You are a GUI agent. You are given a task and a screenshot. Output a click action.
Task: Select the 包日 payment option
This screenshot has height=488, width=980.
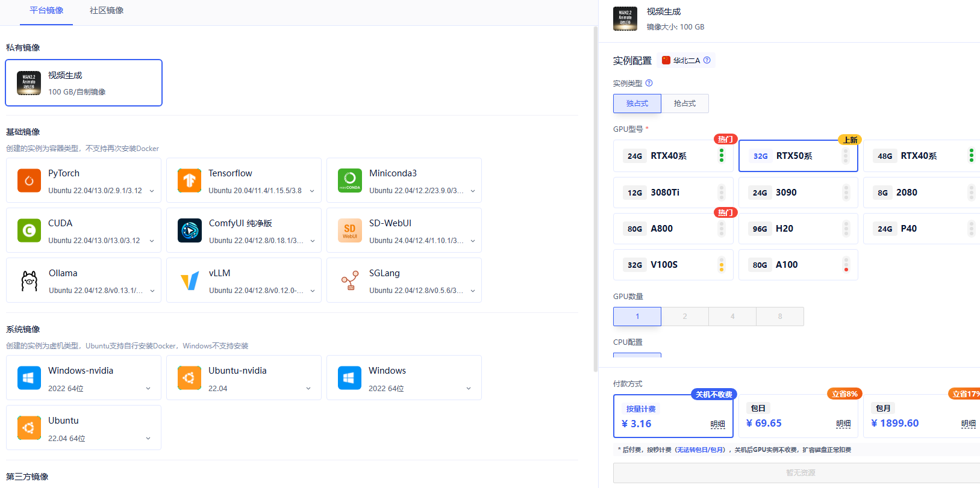[x=797, y=416]
